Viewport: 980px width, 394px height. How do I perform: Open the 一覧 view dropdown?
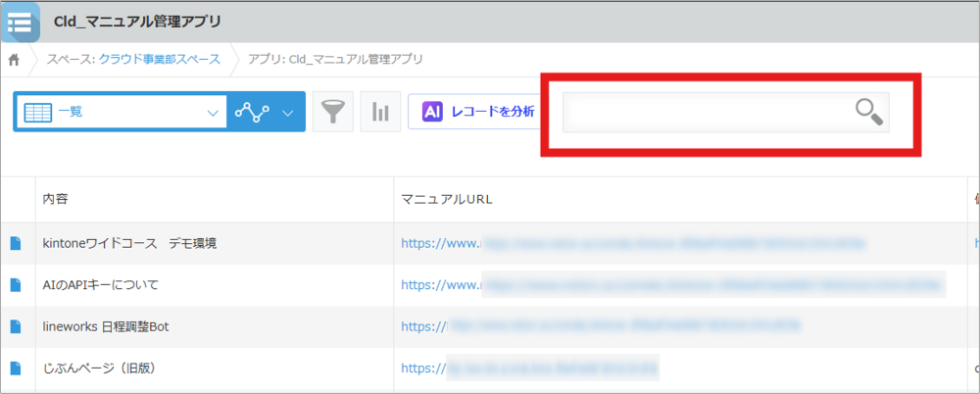tap(122, 112)
